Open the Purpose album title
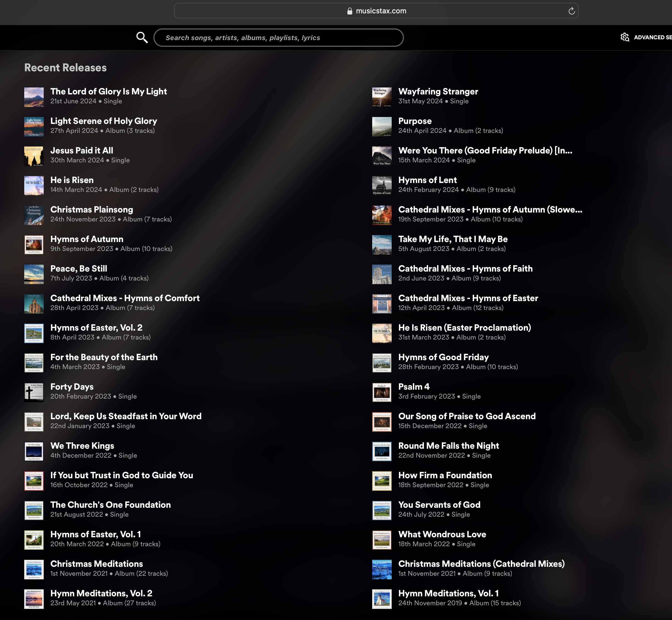 coord(415,121)
